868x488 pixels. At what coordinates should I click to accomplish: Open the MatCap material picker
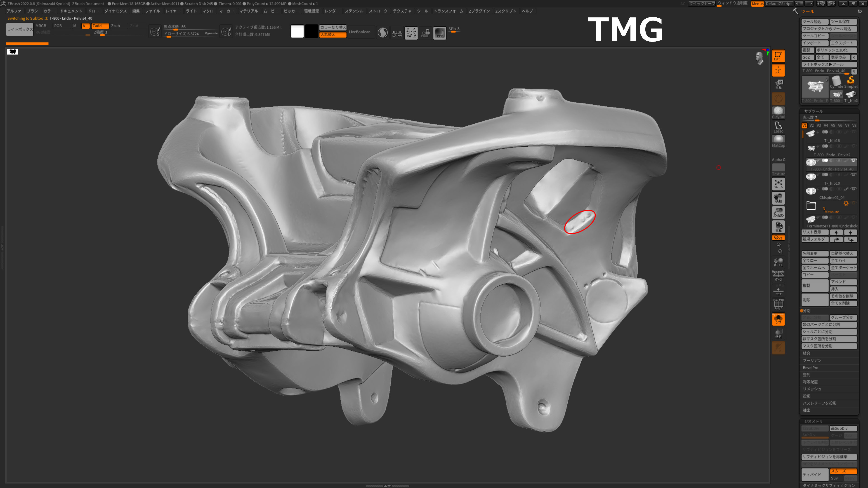[778, 141]
